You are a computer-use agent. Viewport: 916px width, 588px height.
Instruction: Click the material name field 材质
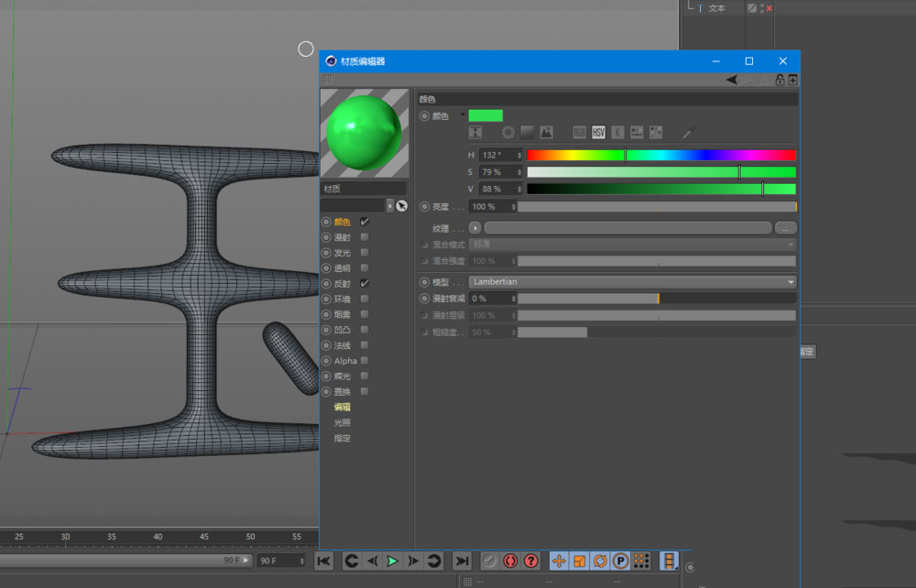(363, 188)
